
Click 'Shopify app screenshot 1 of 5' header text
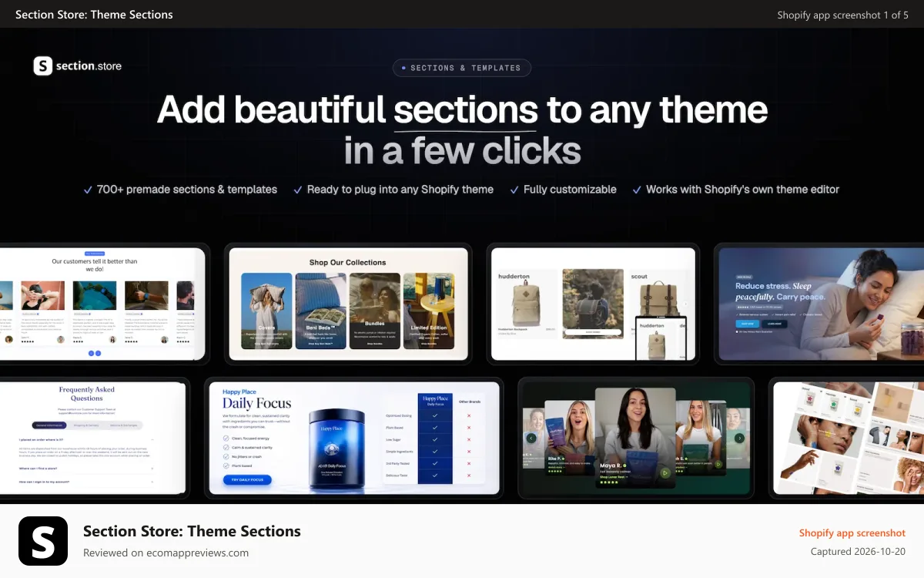point(842,15)
